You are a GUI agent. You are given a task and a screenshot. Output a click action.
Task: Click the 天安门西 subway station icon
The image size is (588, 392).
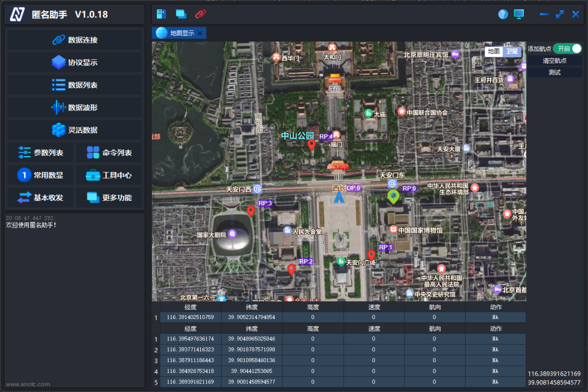tap(257, 189)
